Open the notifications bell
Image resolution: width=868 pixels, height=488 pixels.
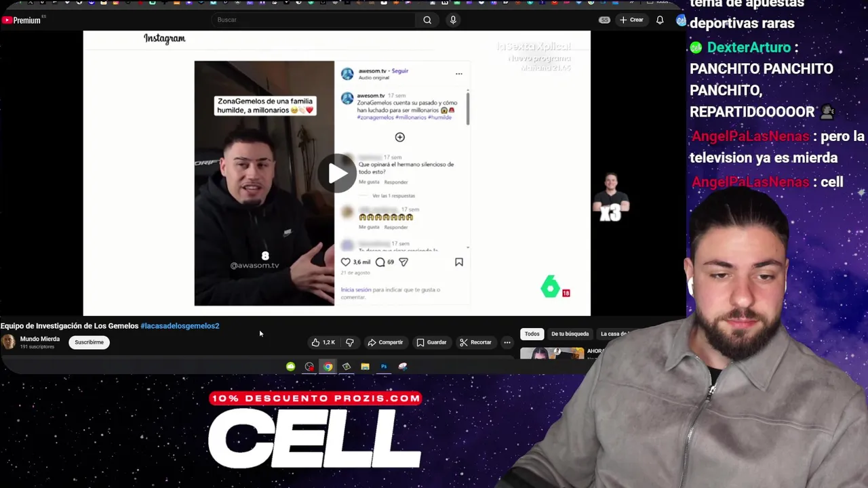(660, 20)
